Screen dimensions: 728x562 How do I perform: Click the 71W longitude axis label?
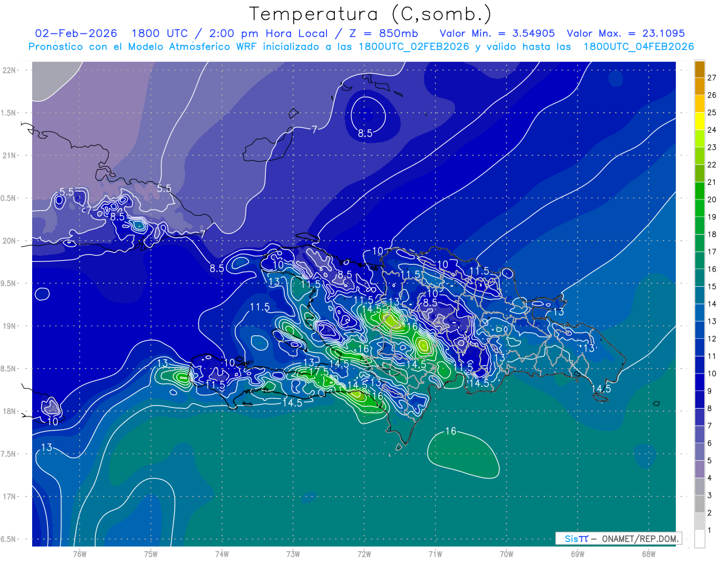tap(435, 554)
